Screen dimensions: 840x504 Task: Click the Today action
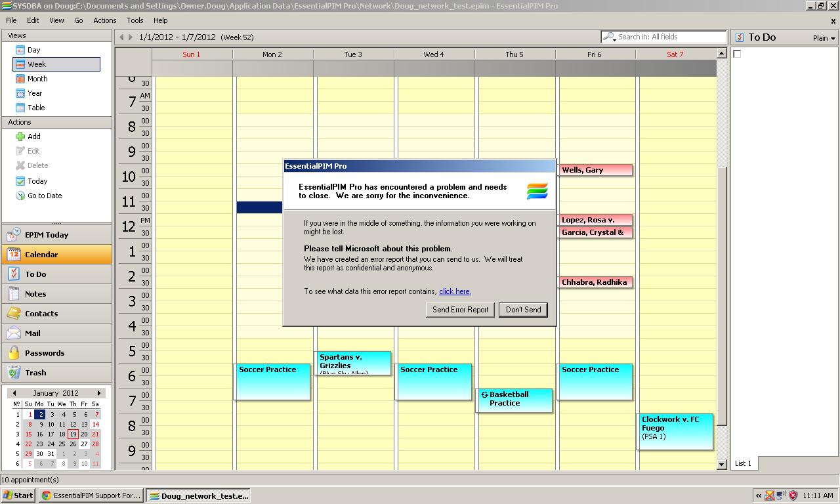coord(37,181)
